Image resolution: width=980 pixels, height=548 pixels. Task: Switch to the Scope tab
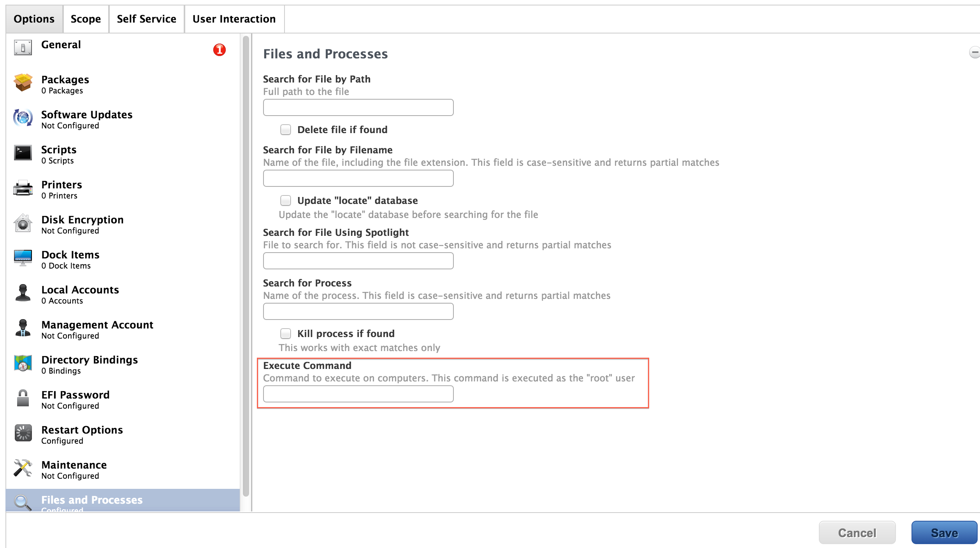(x=86, y=19)
